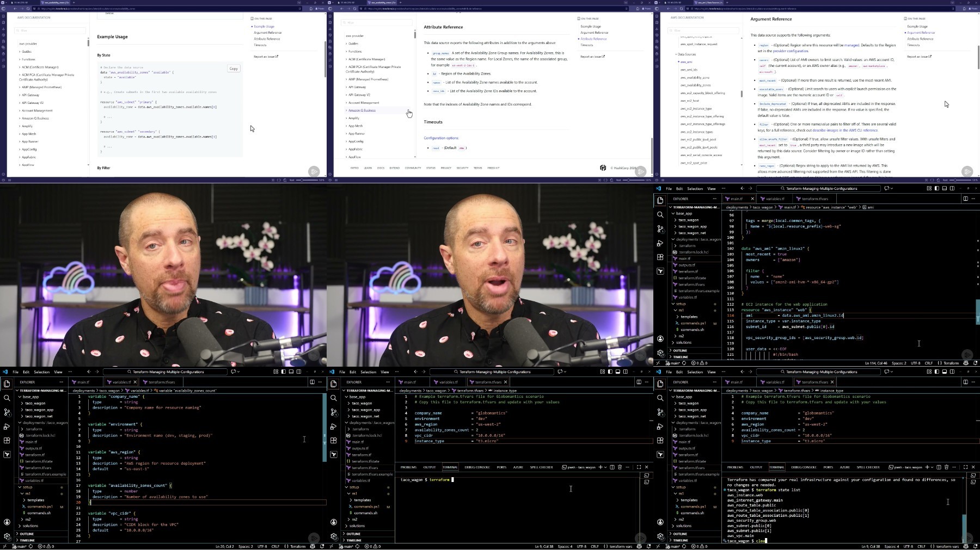Open Extensions view in VS Code window editing main.tf
980x550 pixels.
(x=660, y=257)
